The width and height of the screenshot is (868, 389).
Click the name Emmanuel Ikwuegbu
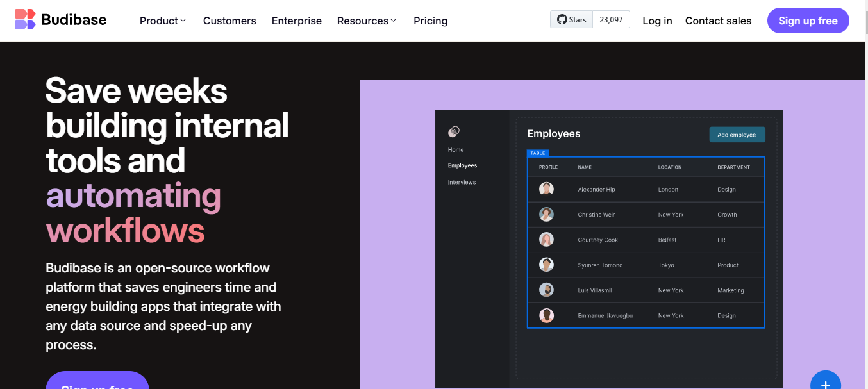click(605, 315)
